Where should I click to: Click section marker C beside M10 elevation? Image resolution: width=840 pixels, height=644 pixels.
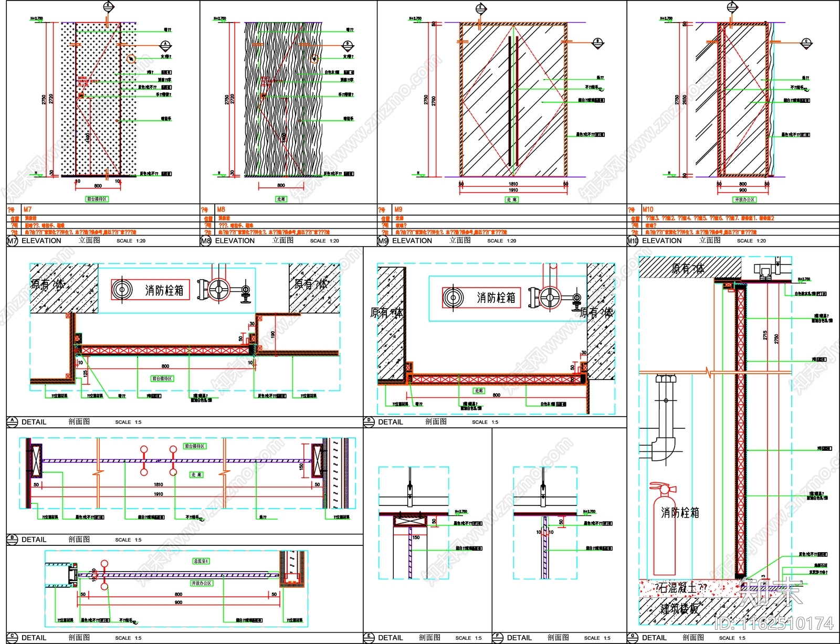806,43
